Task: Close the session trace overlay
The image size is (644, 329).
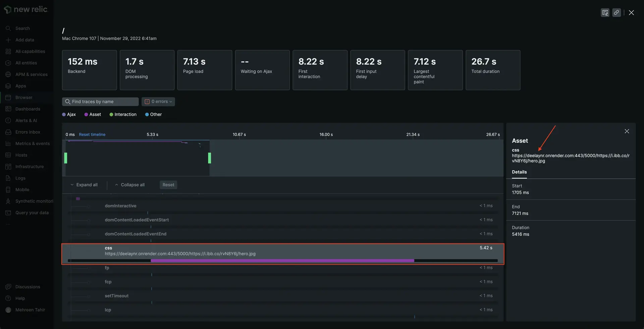Action: click(x=631, y=12)
